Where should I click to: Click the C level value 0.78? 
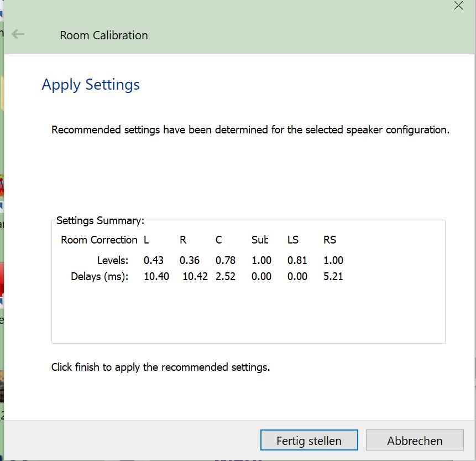226,260
